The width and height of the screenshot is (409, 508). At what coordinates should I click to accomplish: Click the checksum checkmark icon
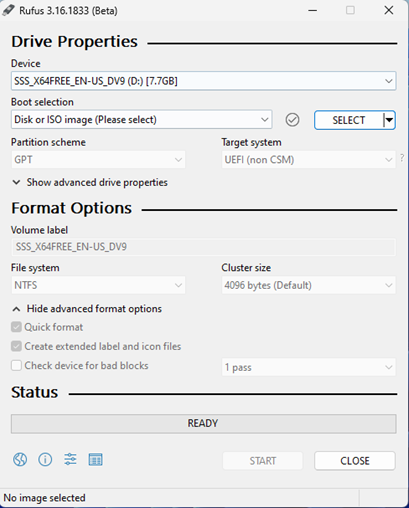pyautogui.click(x=292, y=120)
